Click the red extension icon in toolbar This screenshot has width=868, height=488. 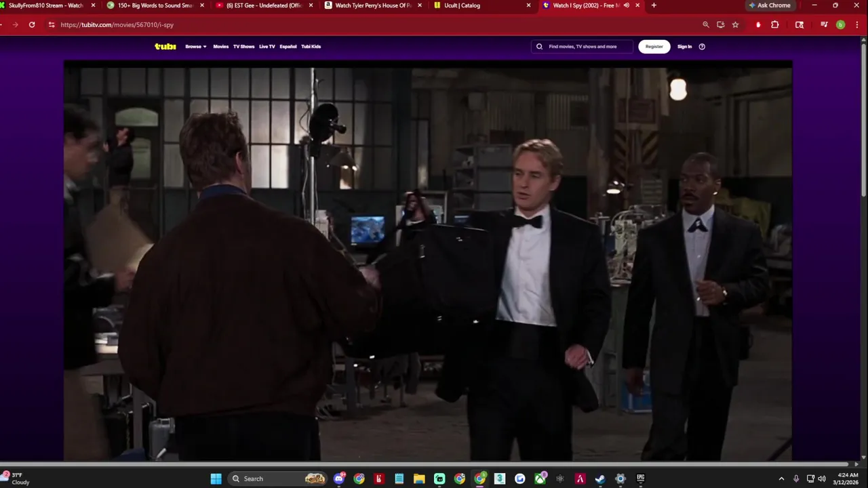pos(758,24)
